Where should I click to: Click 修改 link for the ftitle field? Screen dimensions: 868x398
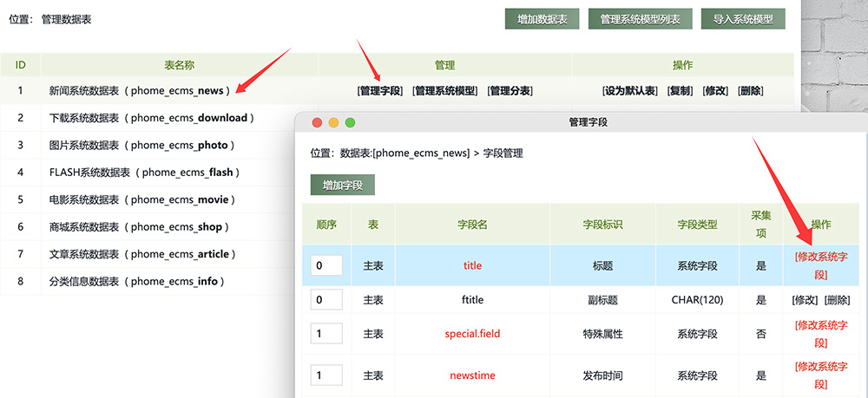tap(805, 300)
